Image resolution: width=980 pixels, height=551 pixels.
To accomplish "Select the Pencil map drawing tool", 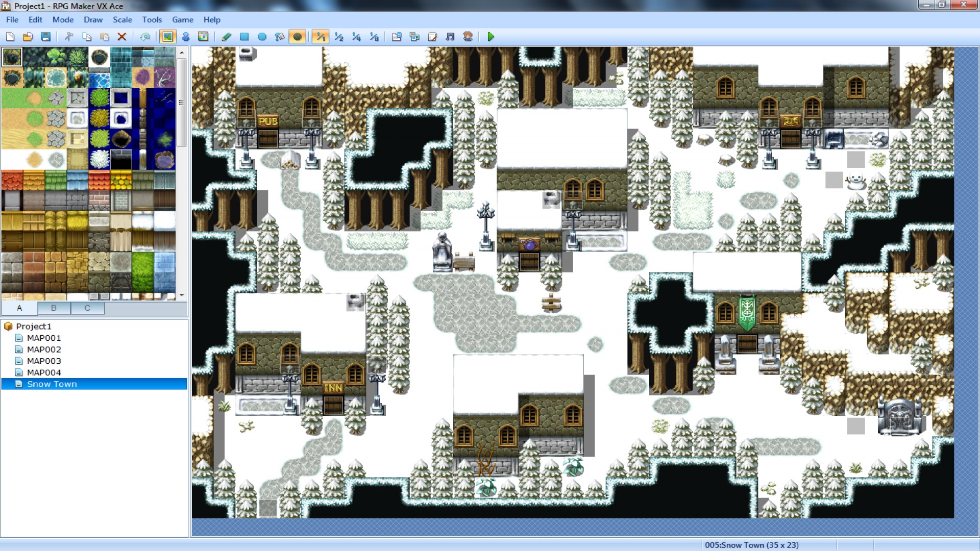I will click(x=227, y=37).
